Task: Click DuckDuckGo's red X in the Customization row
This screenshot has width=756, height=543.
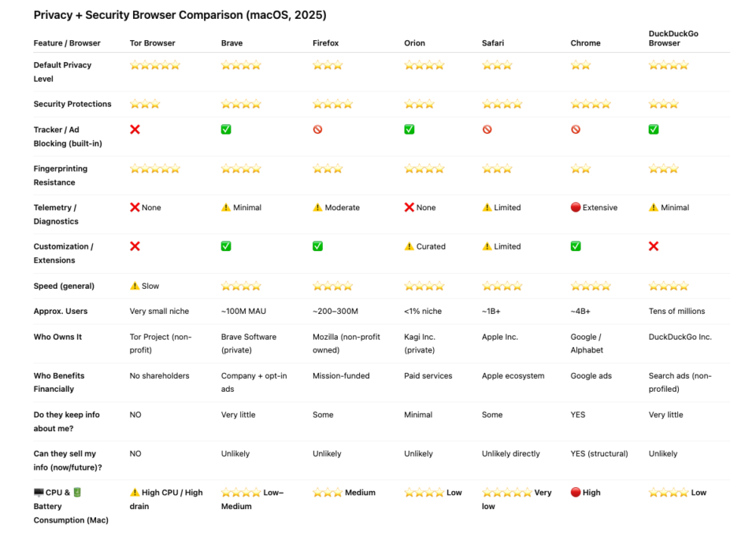Action: pyautogui.click(x=654, y=247)
